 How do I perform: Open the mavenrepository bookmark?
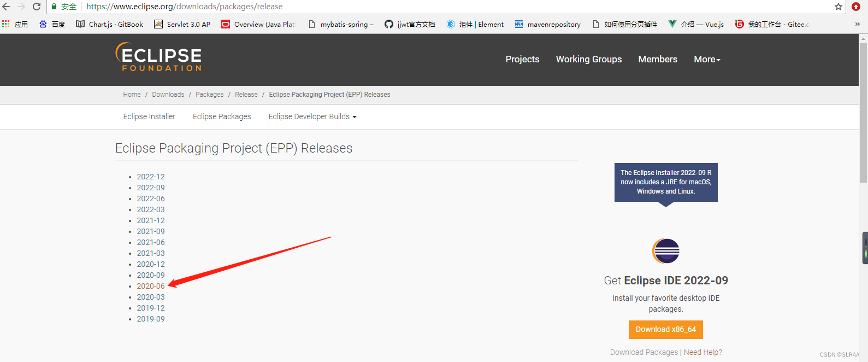548,24
